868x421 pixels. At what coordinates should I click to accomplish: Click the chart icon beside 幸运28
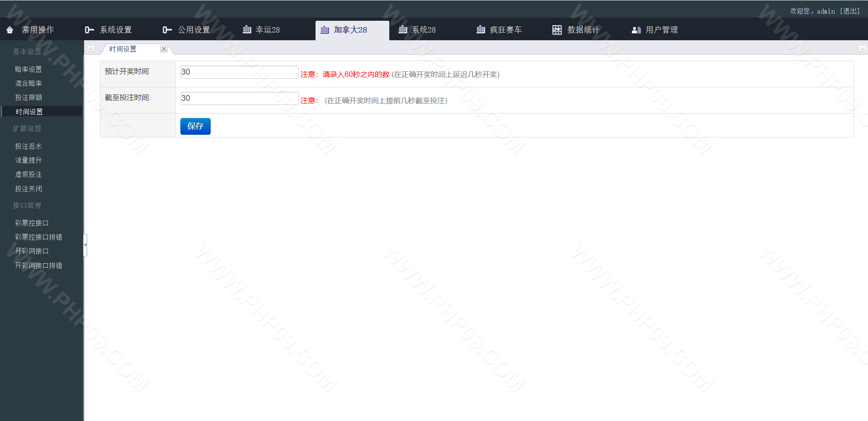[247, 29]
